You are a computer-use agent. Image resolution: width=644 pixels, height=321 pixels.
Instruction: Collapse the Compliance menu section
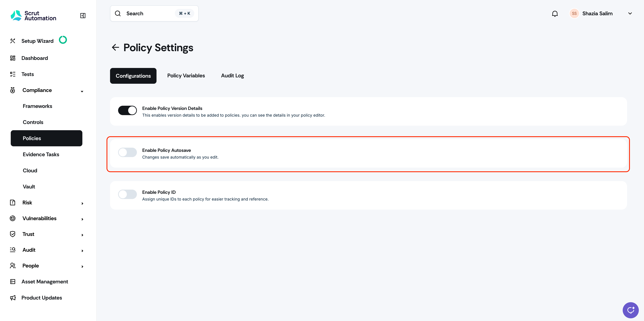coord(82,91)
